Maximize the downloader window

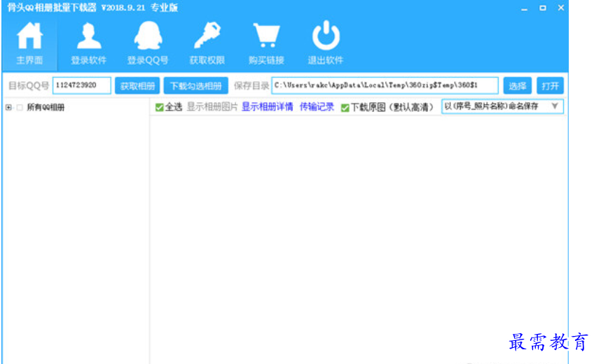(x=543, y=8)
